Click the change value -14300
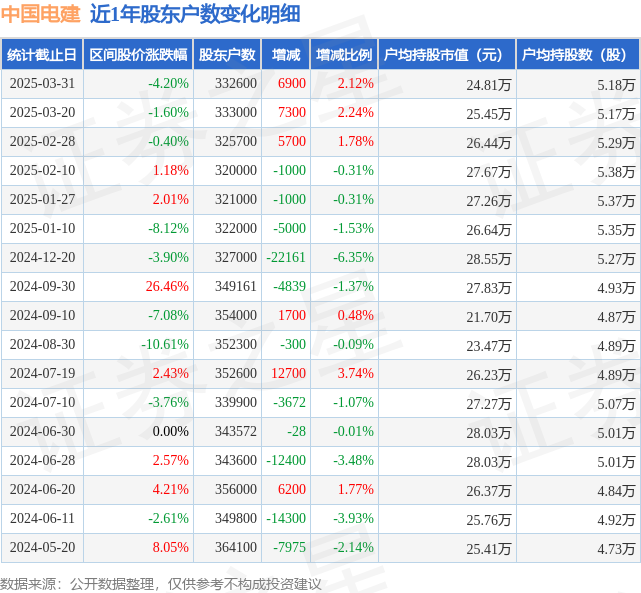The height and width of the screenshot is (593, 641). click(286, 519)
